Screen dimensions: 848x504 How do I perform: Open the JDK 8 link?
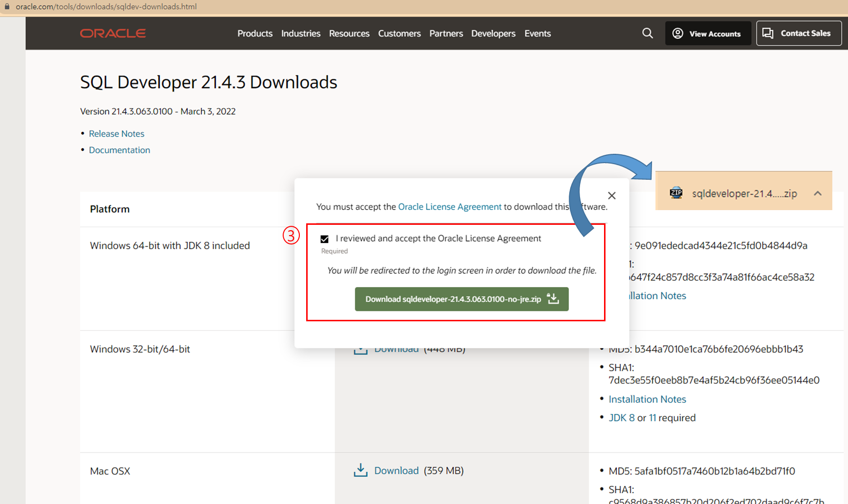click(x=622, y=418)
